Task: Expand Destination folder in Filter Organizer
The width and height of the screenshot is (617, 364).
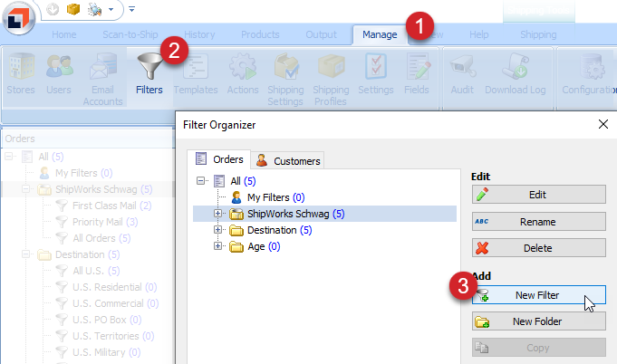Action: (x=217, y=229)
